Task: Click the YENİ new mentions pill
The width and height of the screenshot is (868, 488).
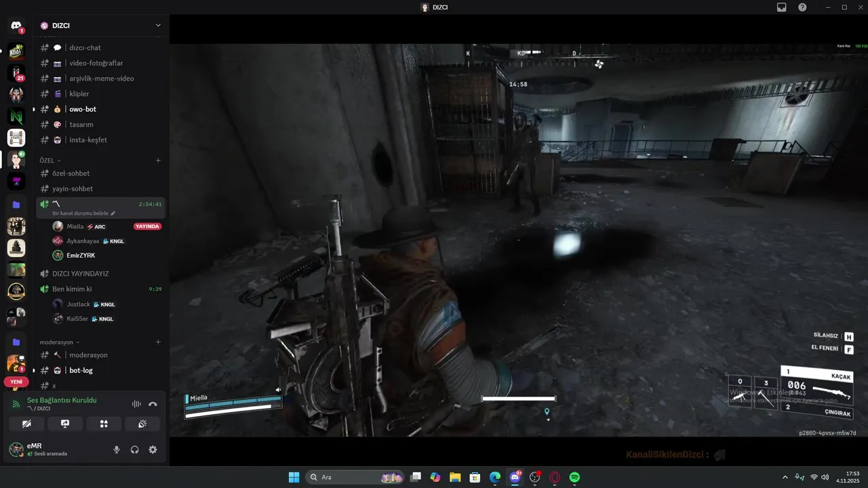Action: click(16, 382)
